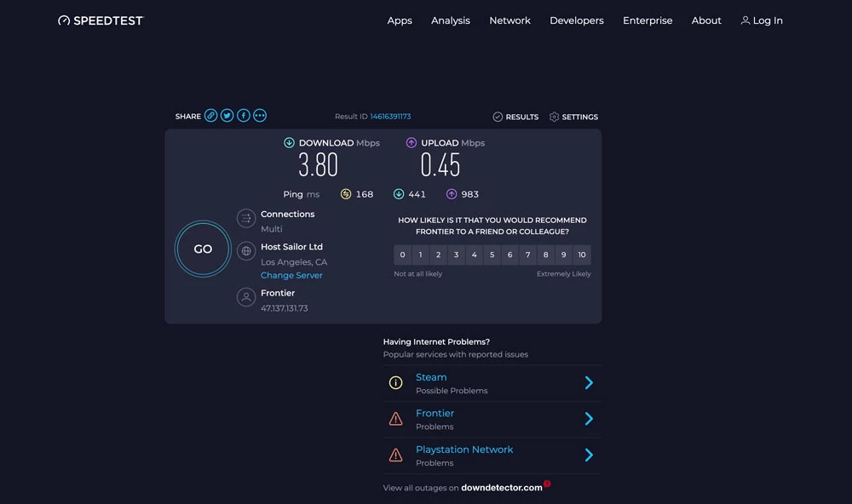Click the Speedtest logo
Viewport: 852px width, 504px height.
(101, 20)
